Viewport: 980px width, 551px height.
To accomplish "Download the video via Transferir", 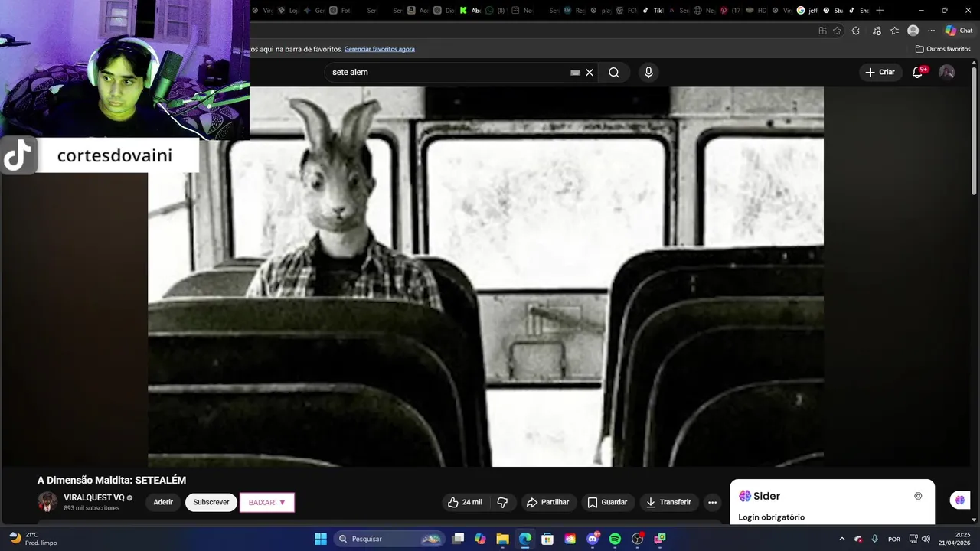I will (x=668, y=502).
